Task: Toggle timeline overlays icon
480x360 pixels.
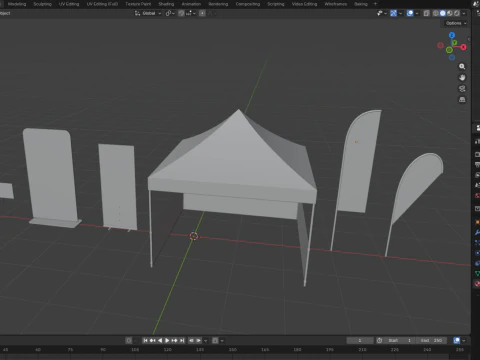Action: tap(457, 340)
